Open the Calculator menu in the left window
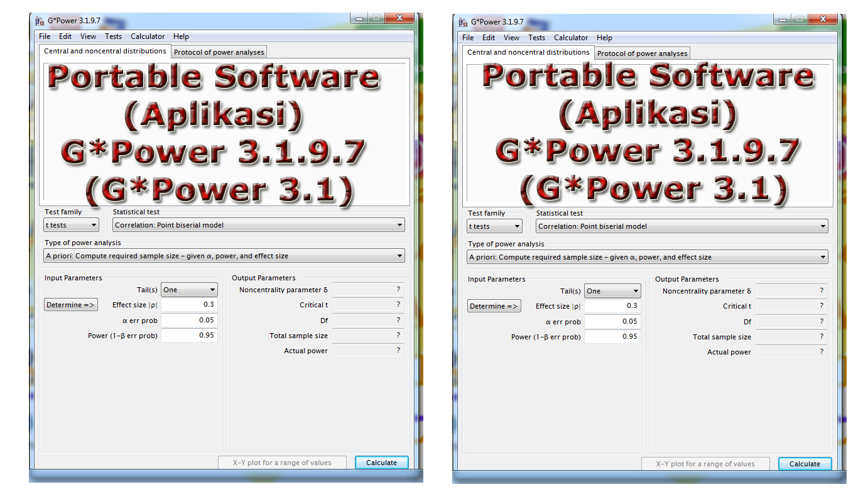This screenshot has width=868, height=494. [x=148, y=36]
